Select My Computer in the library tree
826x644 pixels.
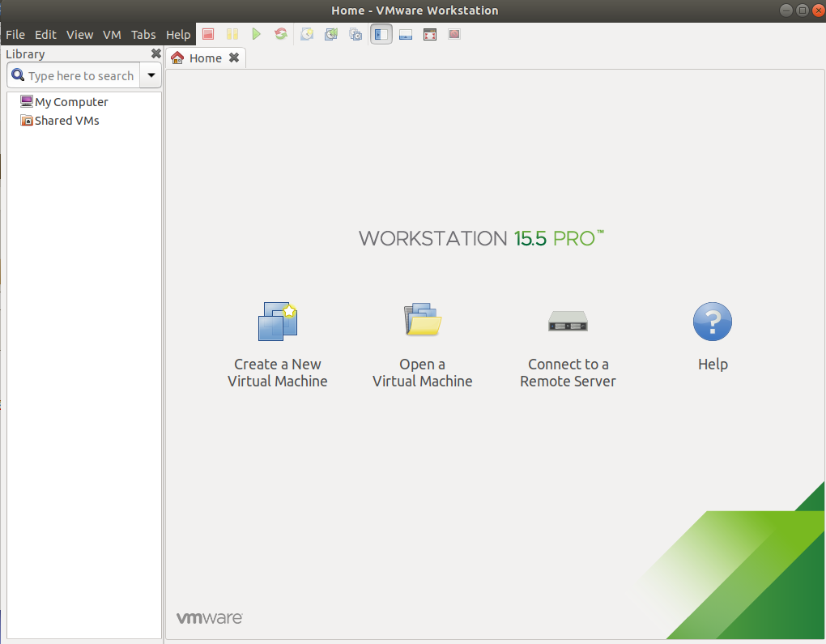coord(64,102)
